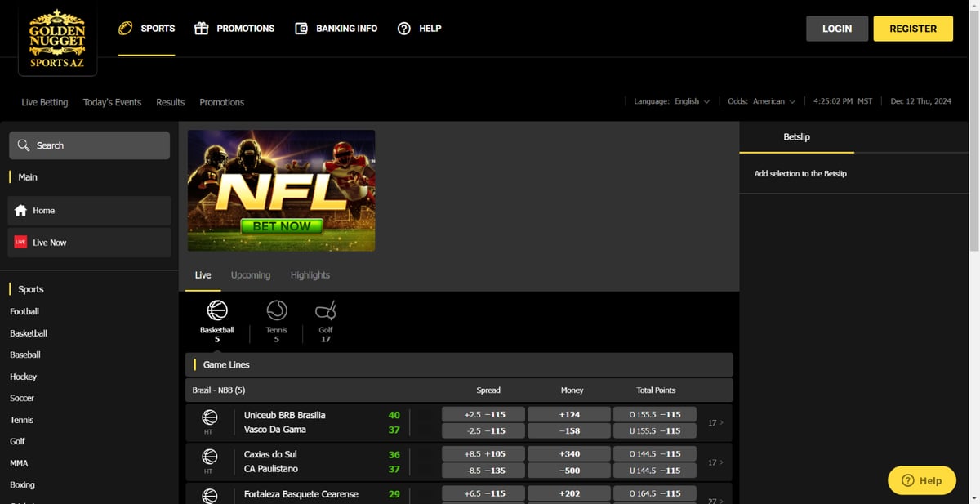Click the Search field in the sidebar
The image size is (980, 504).
tap(90, 145)
